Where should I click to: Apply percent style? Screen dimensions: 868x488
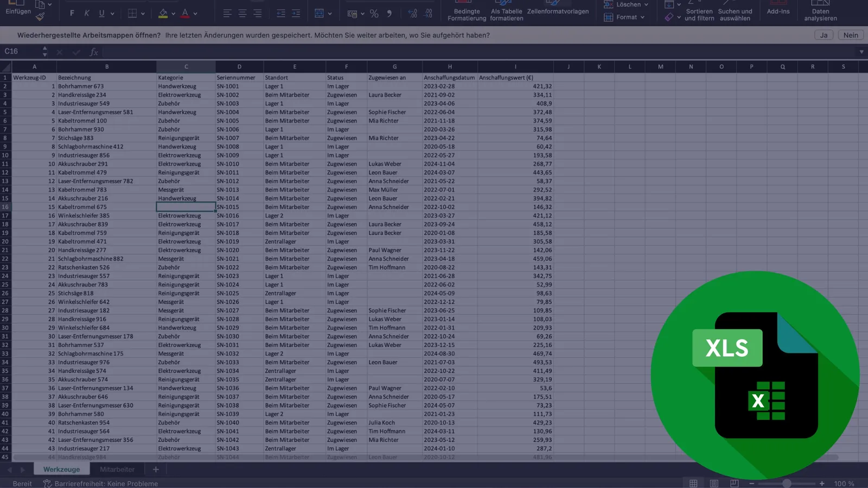[x=374, y=13]
